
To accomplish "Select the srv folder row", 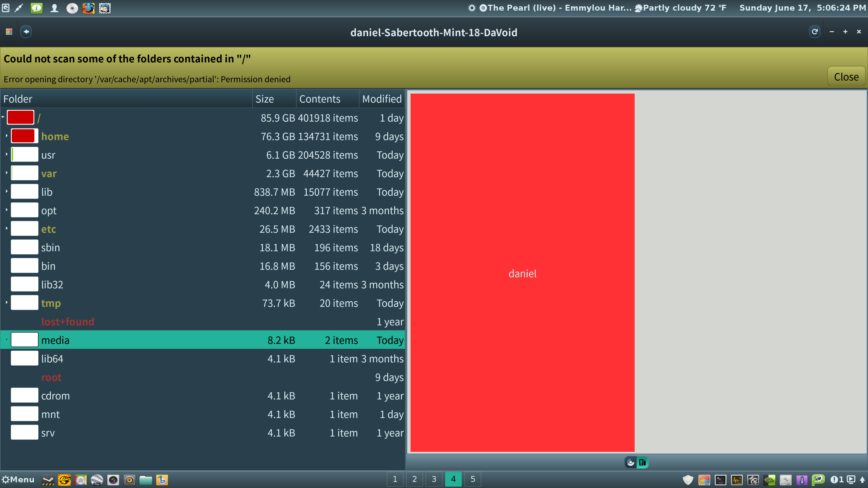I will tap(202, 433).
